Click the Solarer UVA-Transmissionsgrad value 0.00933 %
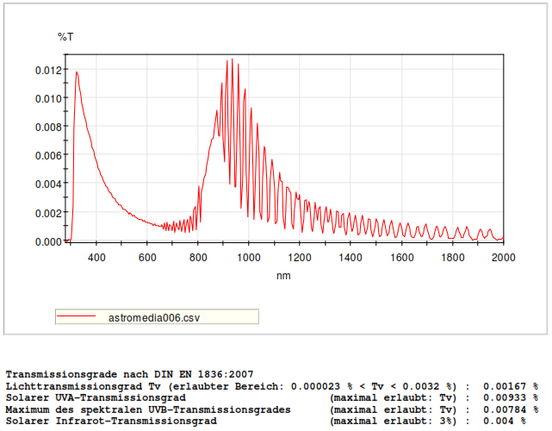The image size is (552, 431). [510, 398]
